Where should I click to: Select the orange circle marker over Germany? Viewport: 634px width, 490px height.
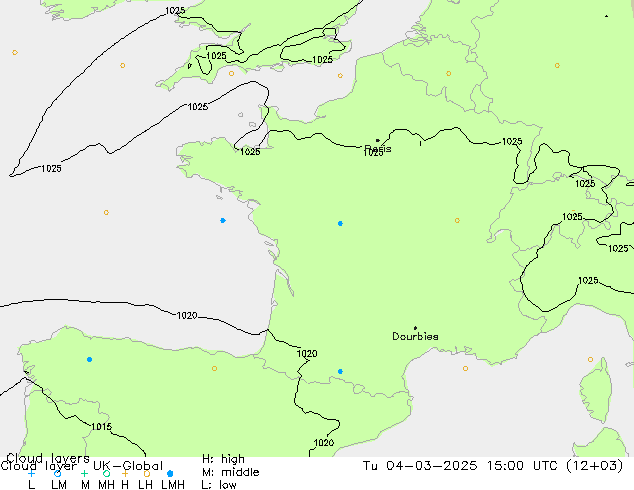point(557,65)
